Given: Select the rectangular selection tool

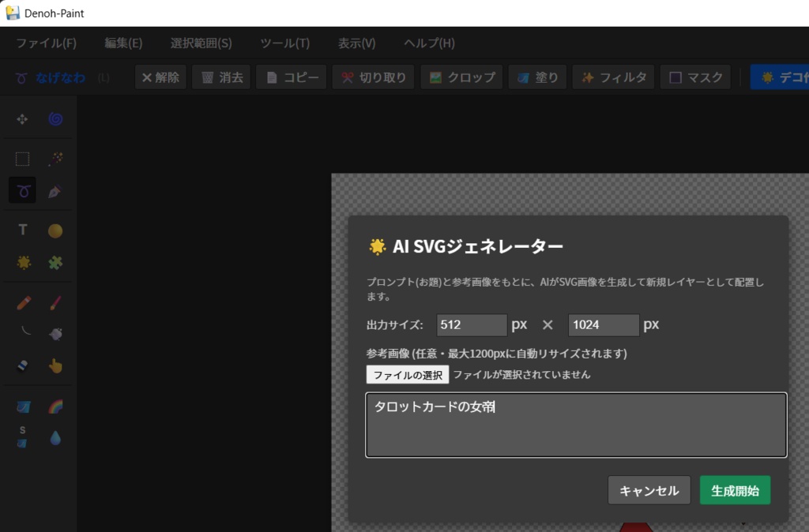Looking at the screenshot, I should point(22,159).
